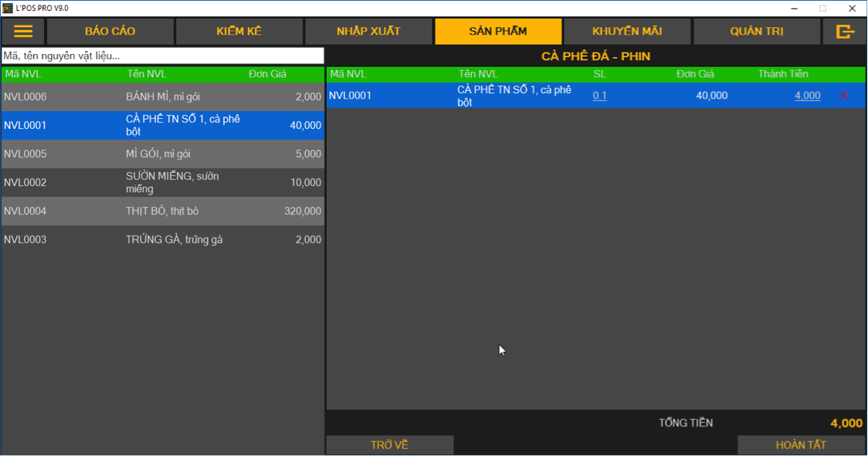The width and height of the screenshot is (868, 456).
Task: Select the SẢN PHẨM tab
Action: tap(498, 32)
